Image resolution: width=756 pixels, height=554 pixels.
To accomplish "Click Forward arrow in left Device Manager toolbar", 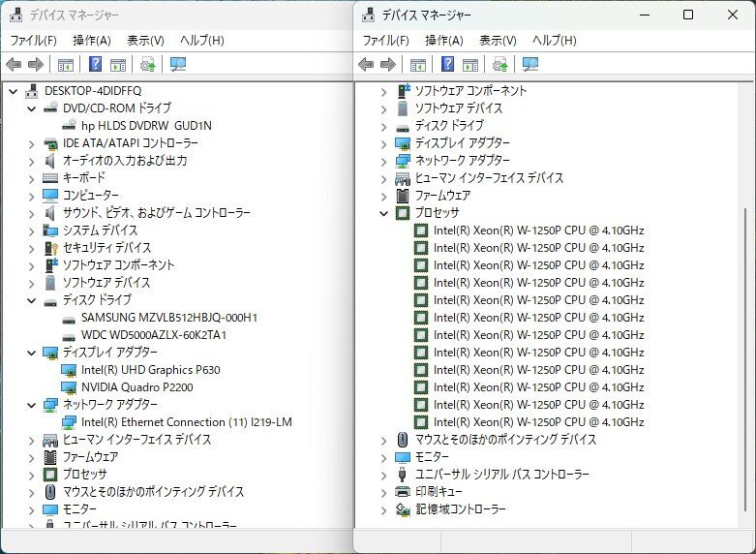I will pyautogui.click(x=36, y=64).
